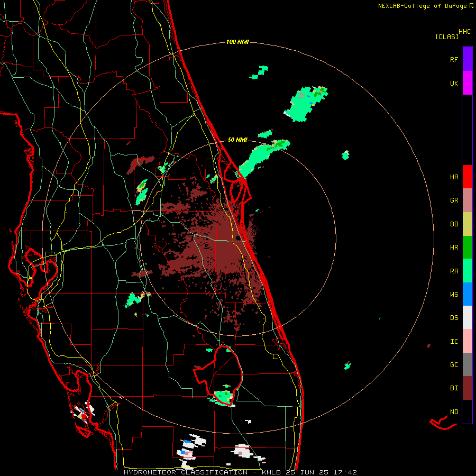The image size is (476, 476).
Task: Click the KMLB radar site identifier
Action: (x=271, y=472)
